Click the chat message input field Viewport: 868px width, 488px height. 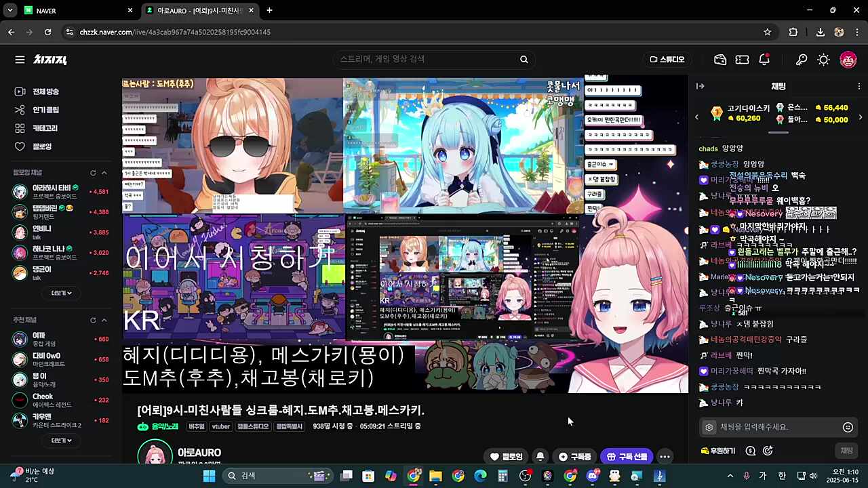pos(778,427)
